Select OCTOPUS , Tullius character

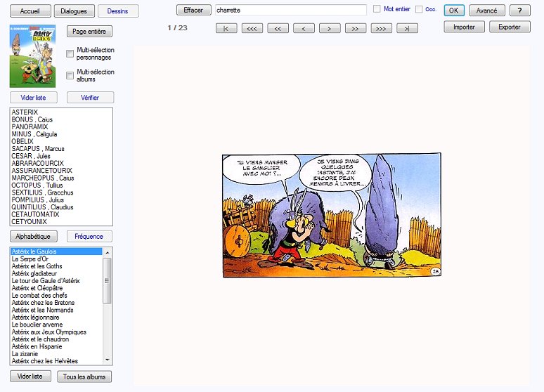[x=37, y=185]
